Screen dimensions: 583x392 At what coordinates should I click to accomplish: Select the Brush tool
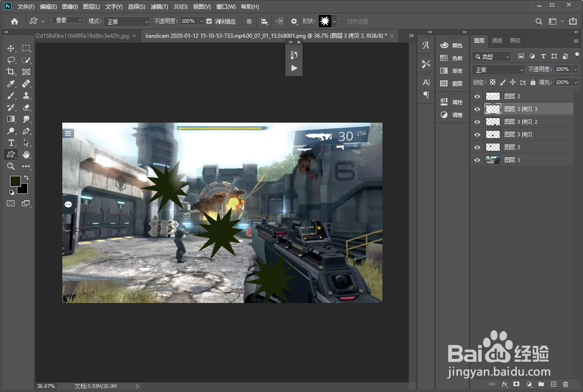[x=11, y=95]
